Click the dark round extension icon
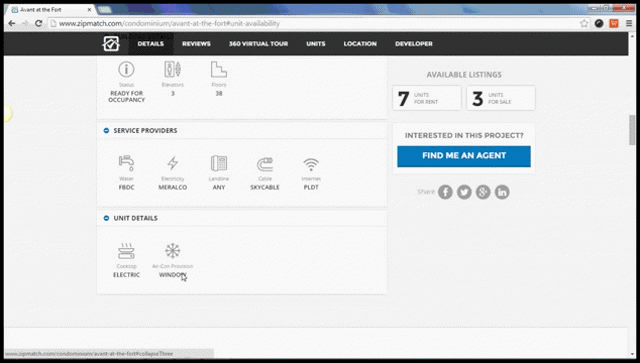Image resolution: width=640 pixels, height=363 pixels. point(599,23)
